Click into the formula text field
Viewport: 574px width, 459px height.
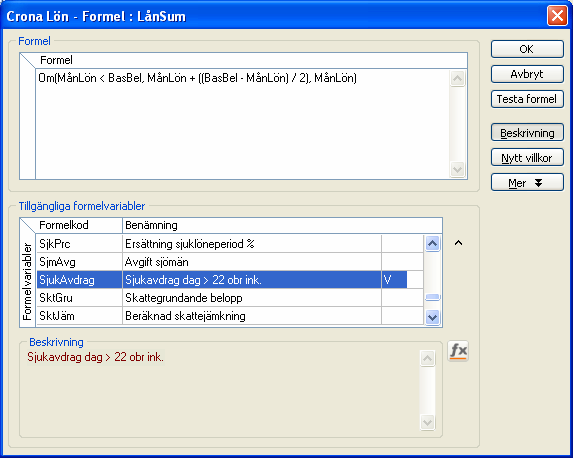click(x=242, y=124)
